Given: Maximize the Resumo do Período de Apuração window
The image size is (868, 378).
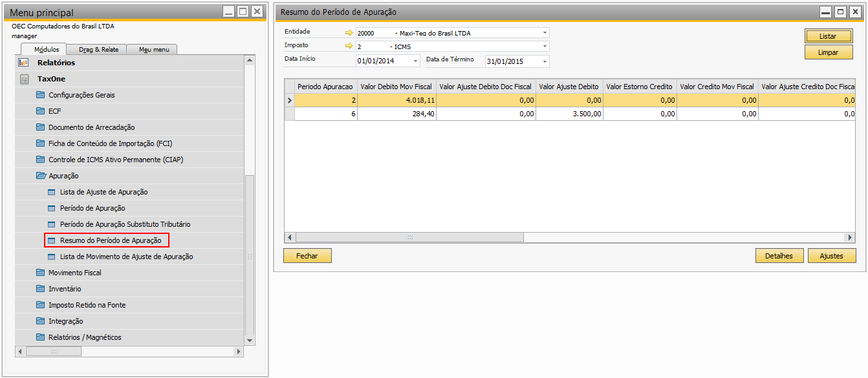Looking at the screenshot, I should [x=840, y=12].
